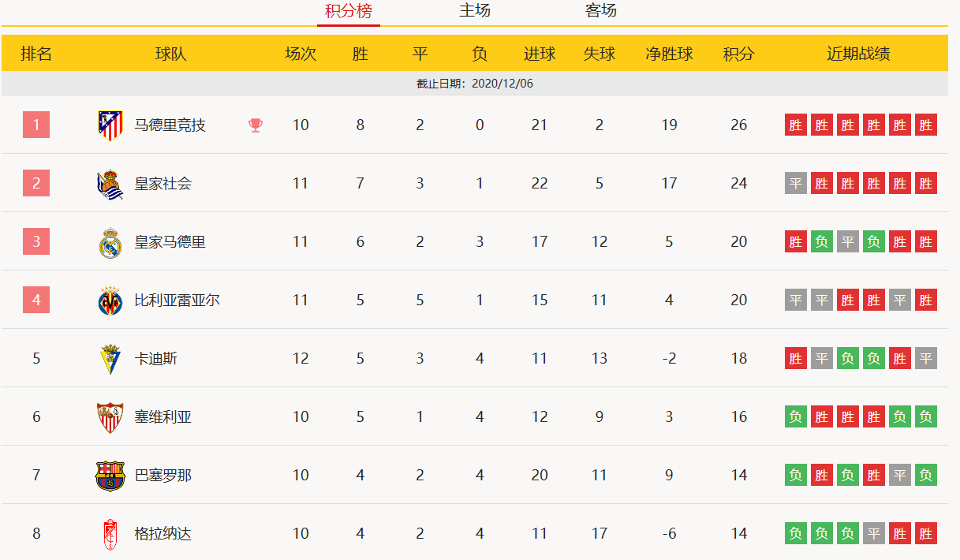The width and height of the screenshot is (960, 560).
Task: Open the 皇家马德里 team link
Action: 170,242
